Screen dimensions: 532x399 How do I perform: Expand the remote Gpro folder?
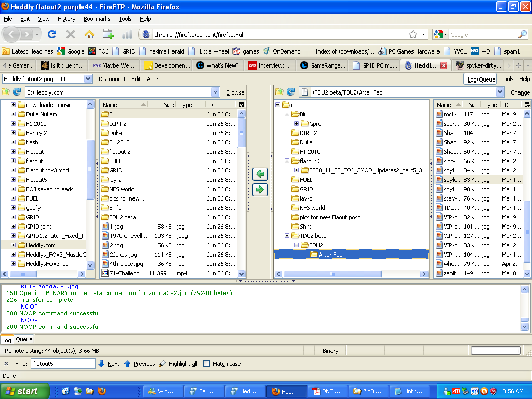pos(296,124)
